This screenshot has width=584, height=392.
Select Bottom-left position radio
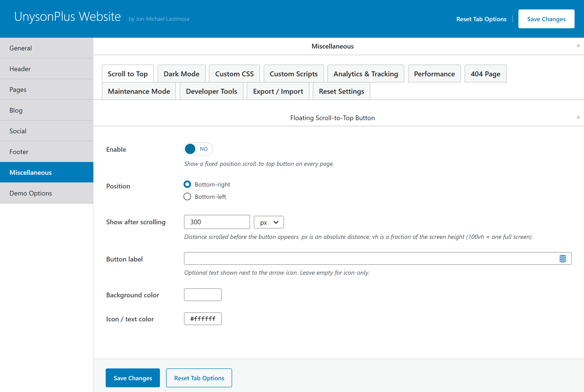[187, 197]
